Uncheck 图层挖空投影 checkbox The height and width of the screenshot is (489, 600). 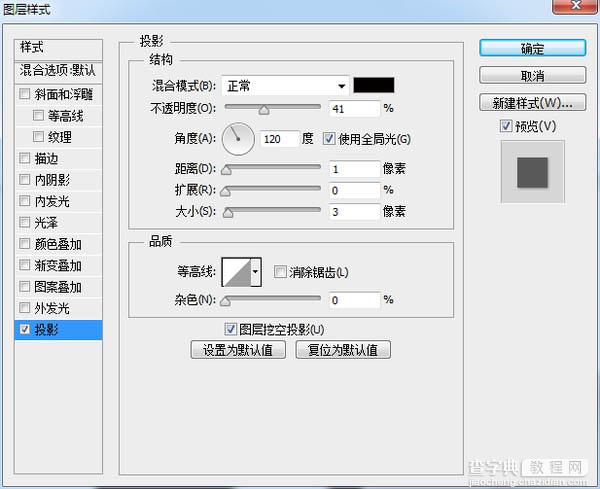point(230,329)
